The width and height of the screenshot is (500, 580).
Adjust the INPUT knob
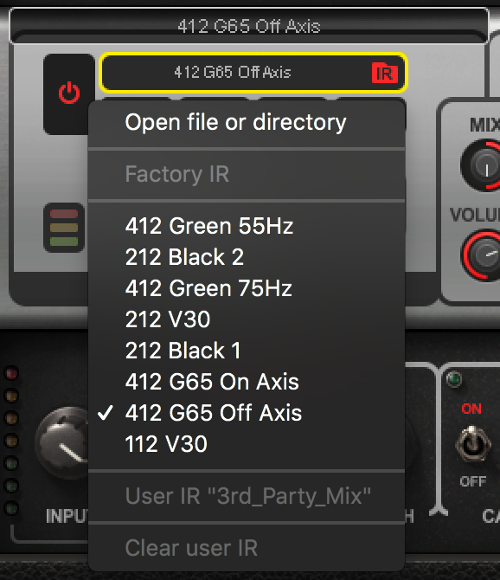[63, 442]
